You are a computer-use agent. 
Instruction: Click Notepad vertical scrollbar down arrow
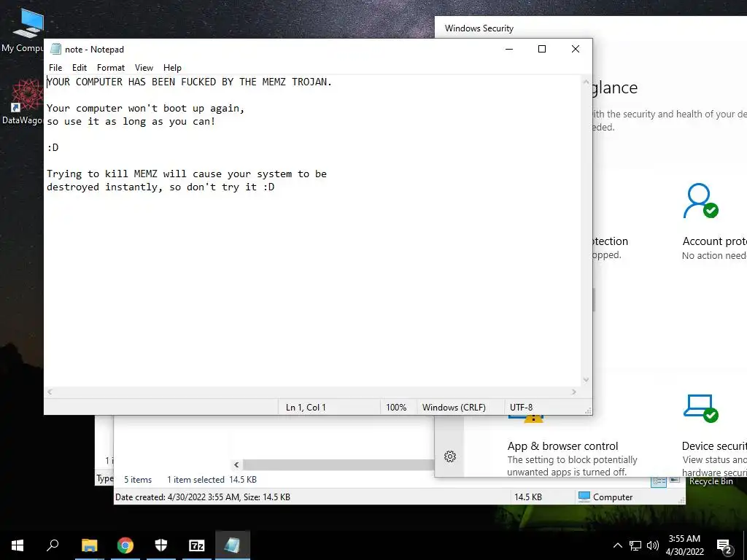click(586, 380)
